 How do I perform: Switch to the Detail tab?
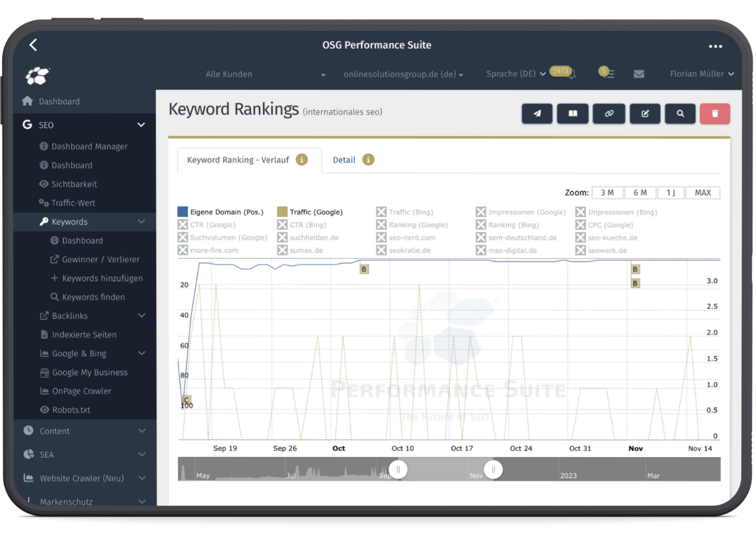tap(344, 160)
